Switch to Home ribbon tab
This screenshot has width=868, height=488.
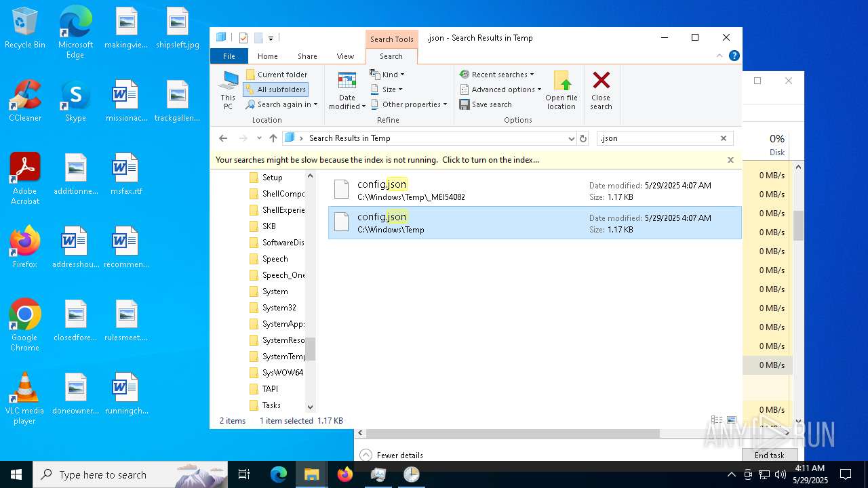(x=267, y=56)
